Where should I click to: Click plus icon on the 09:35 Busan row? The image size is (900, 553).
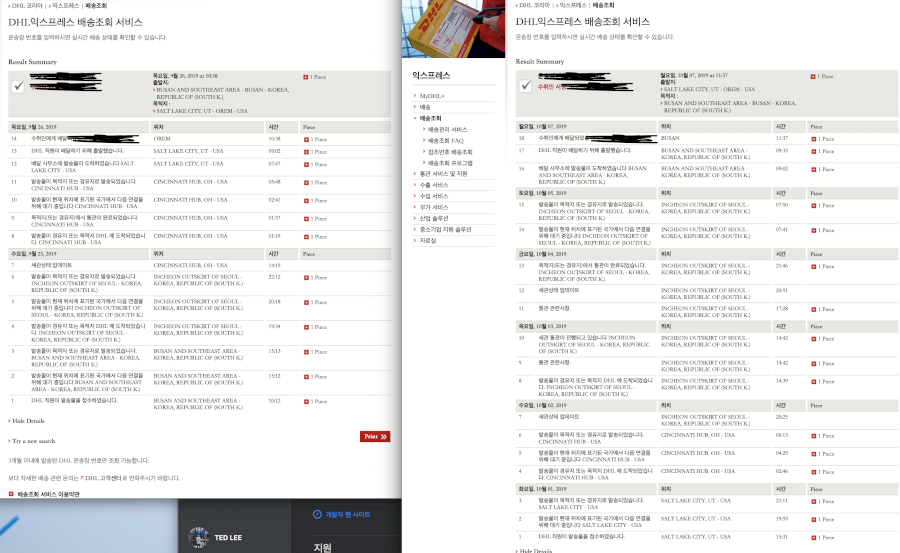(x=813, y=152)
